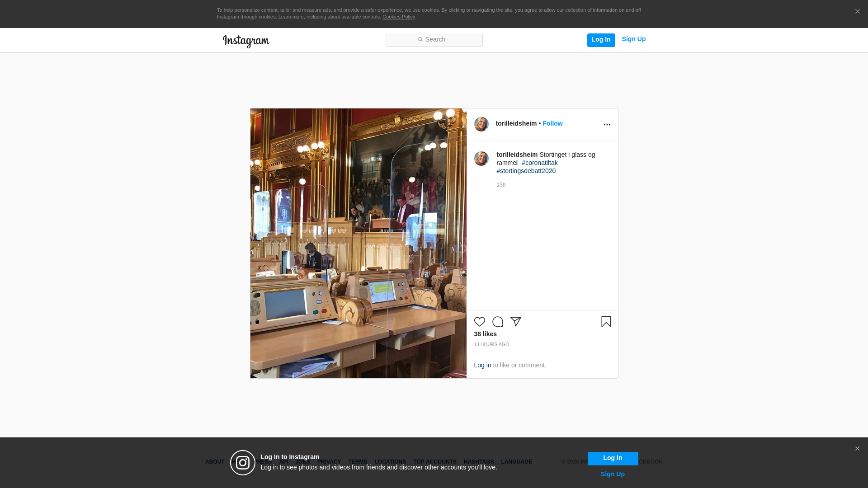Screen dimensions: 868x488
Task: Like the post with the heart icon
Action: click(479, 322)
